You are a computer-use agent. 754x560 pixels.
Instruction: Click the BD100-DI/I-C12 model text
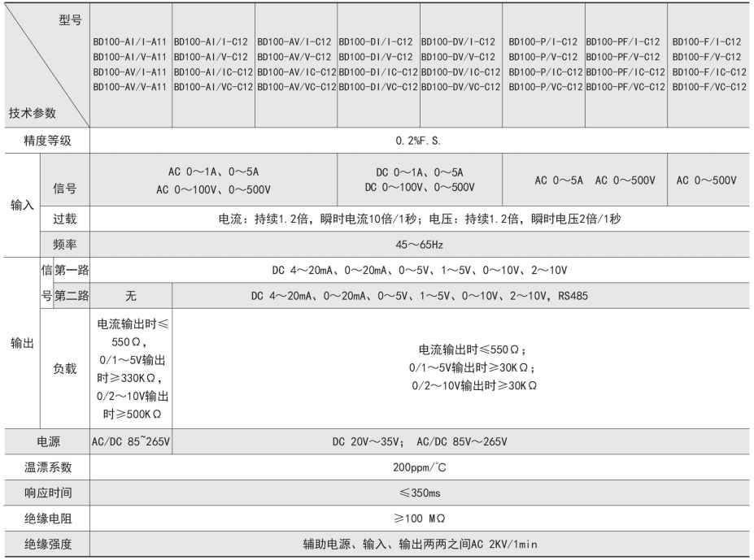pos(376,41)
